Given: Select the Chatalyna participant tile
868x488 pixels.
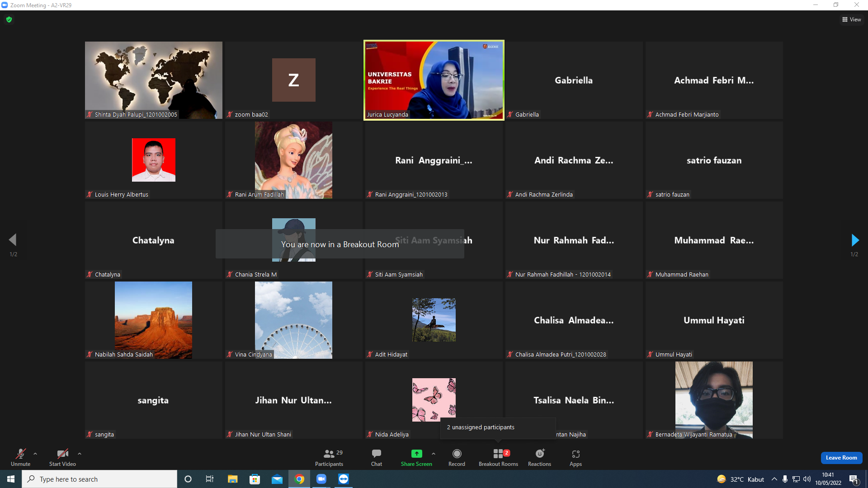Looking at the screenshot, I should [154, 240].
